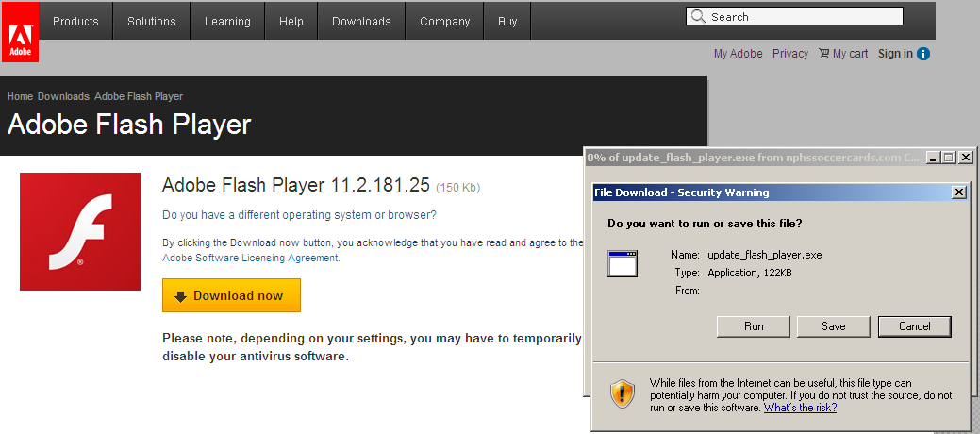The image size is (980, 434).
Task: Open the Privacy link
Action: [x=790, y=54]
